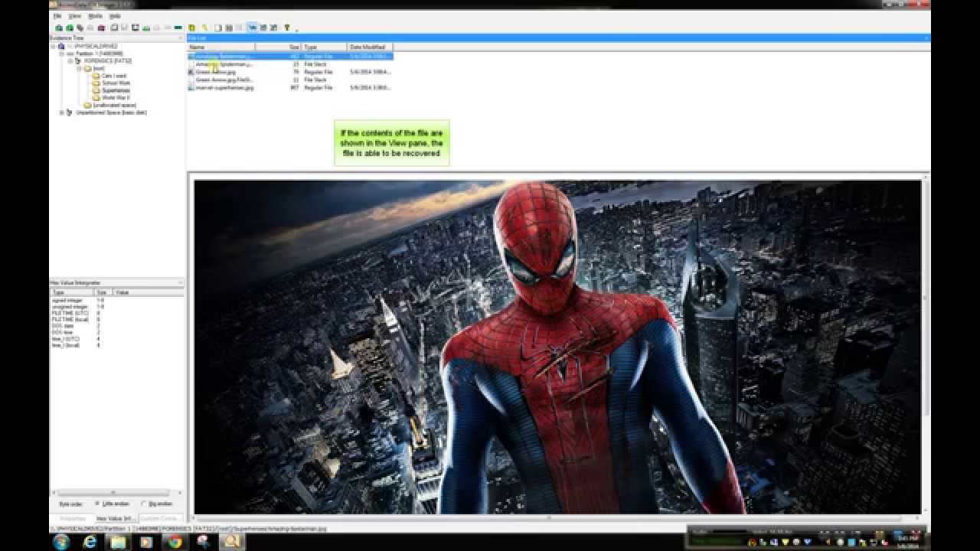Switch to Hex Value Interpreter tab

116,518
